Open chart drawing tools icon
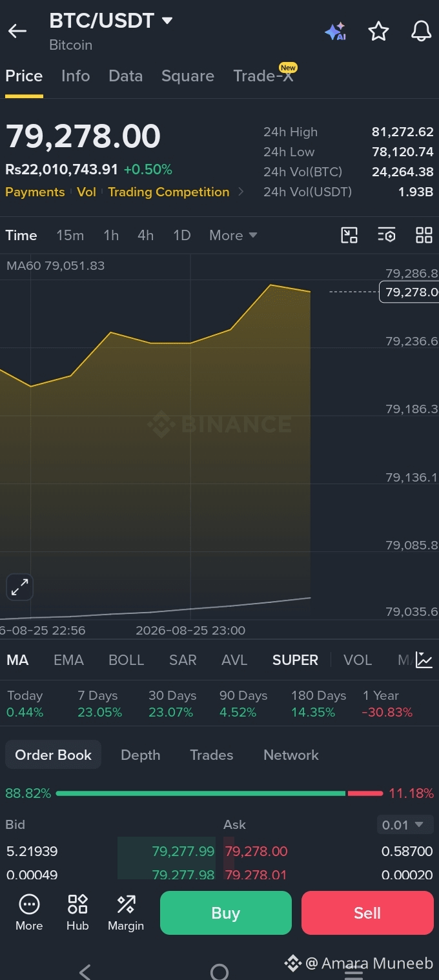The width and height of the screenshot is (439, 980). coord(349,235)
